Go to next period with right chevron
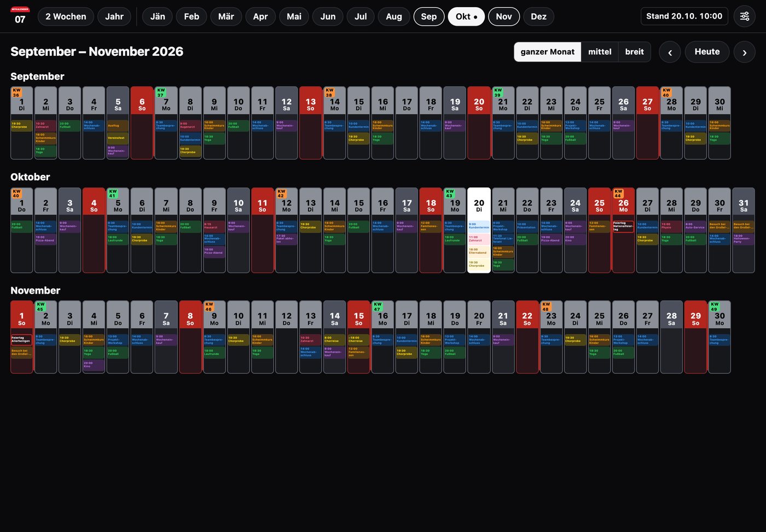The height and width of the screenshot is (532, 766). (x=745, y=52)
